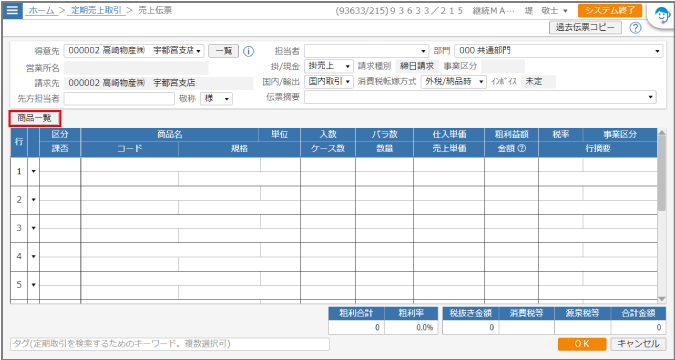Click the ケース数 column header
675x360 pixels.
328,149
